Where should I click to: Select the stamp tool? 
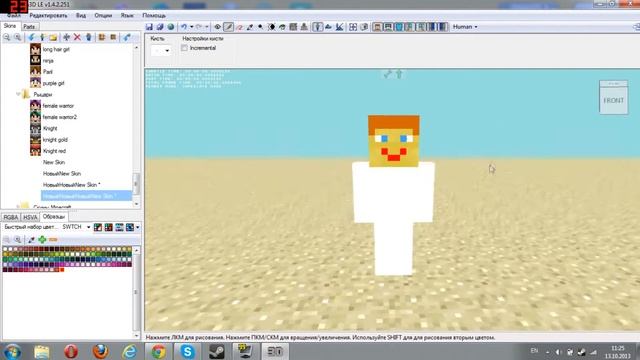(x=304, y=27)
